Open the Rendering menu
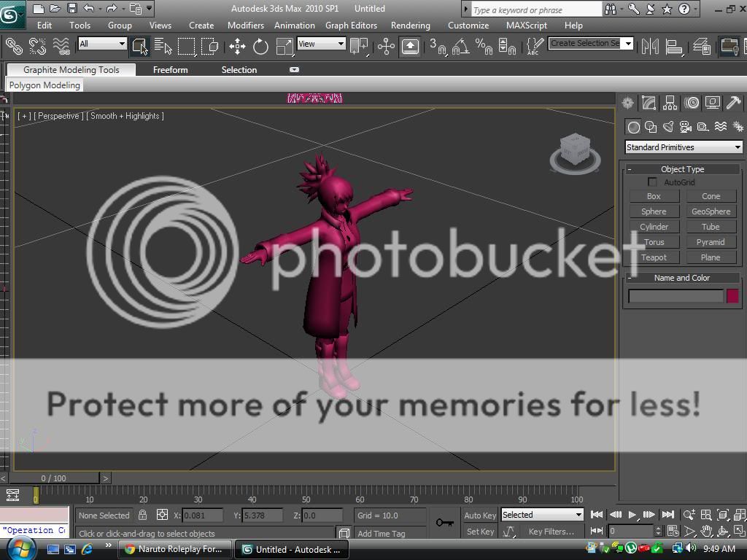 (410, 26)
